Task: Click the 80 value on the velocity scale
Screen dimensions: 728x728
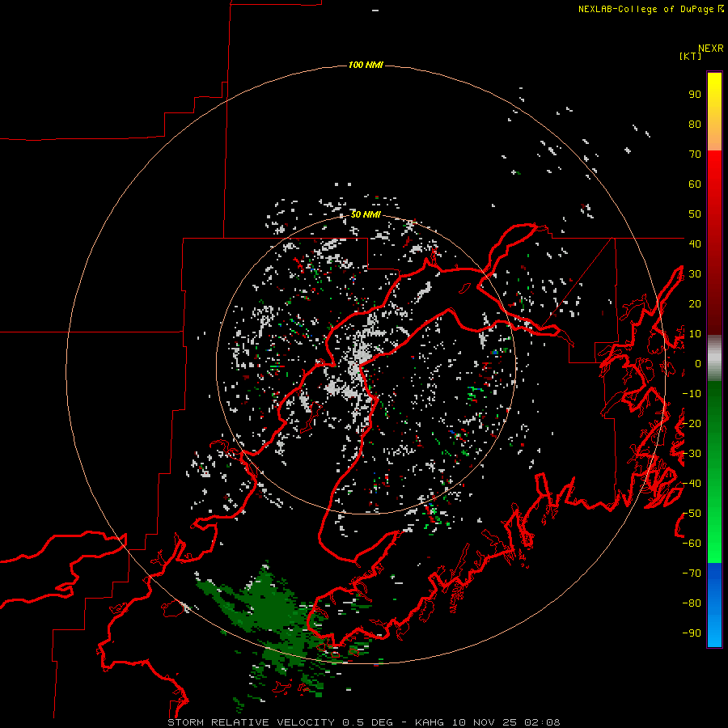Action: (695, 124)
